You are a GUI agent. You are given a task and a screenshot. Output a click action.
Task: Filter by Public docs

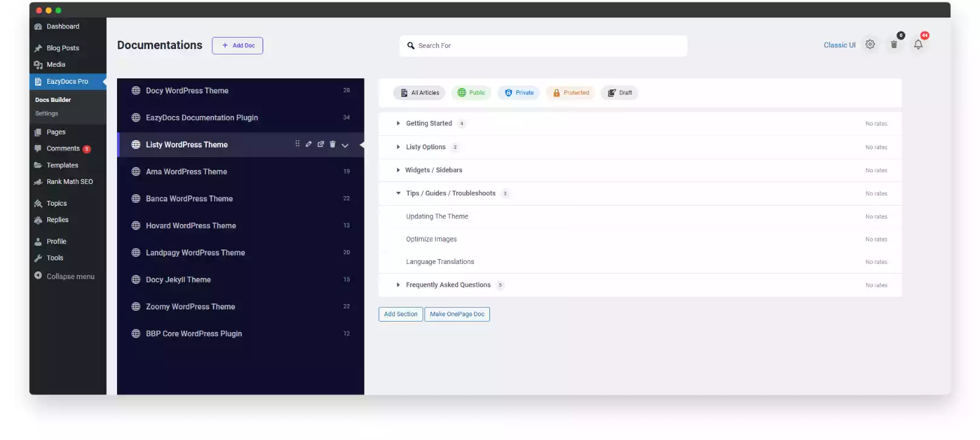coord(471,93)
